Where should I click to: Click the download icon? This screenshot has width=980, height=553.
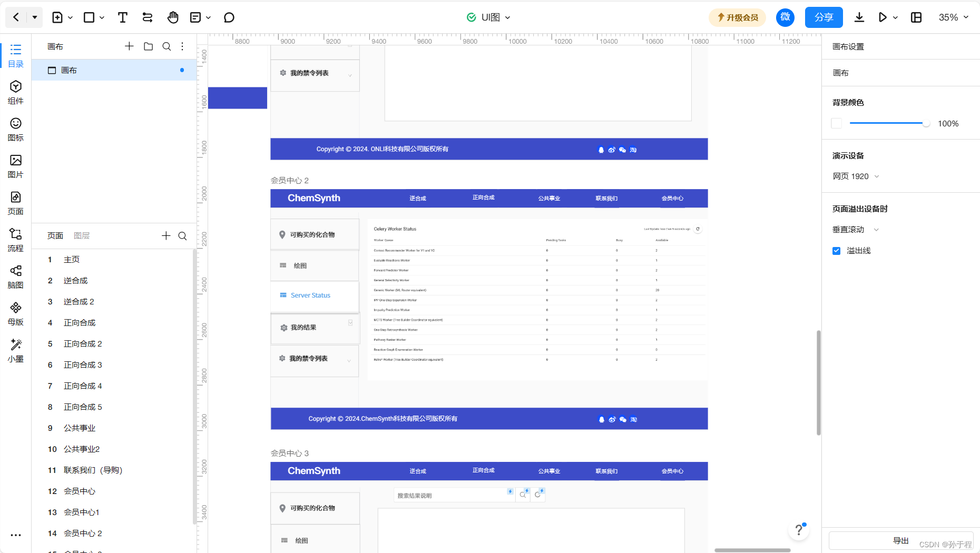[859, 17]
